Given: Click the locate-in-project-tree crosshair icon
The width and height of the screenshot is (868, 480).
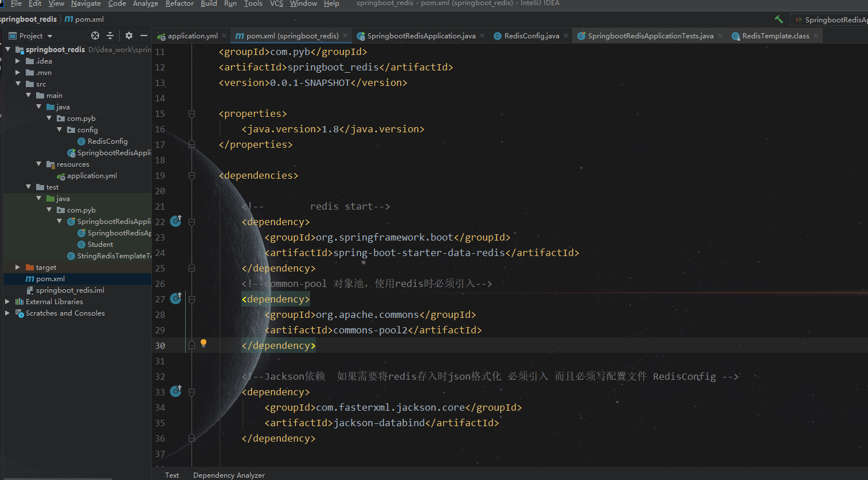Looking at the screenshot, I should point(95,36).
